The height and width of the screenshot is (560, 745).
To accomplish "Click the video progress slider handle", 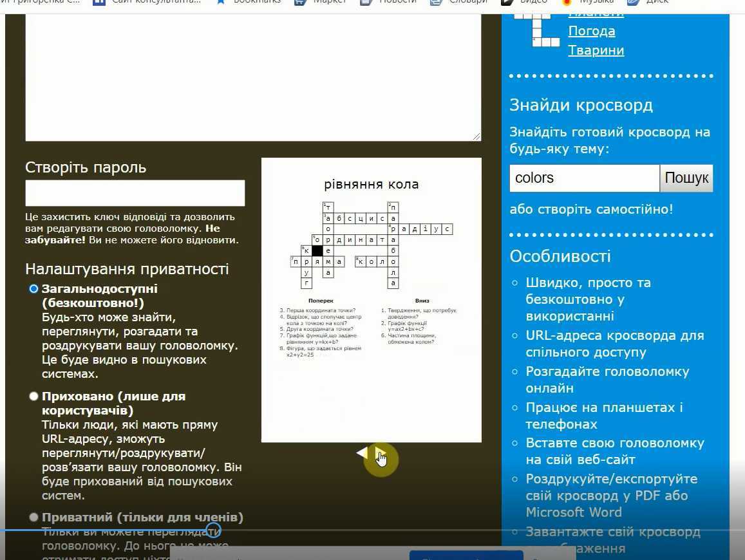I will 213,530.
